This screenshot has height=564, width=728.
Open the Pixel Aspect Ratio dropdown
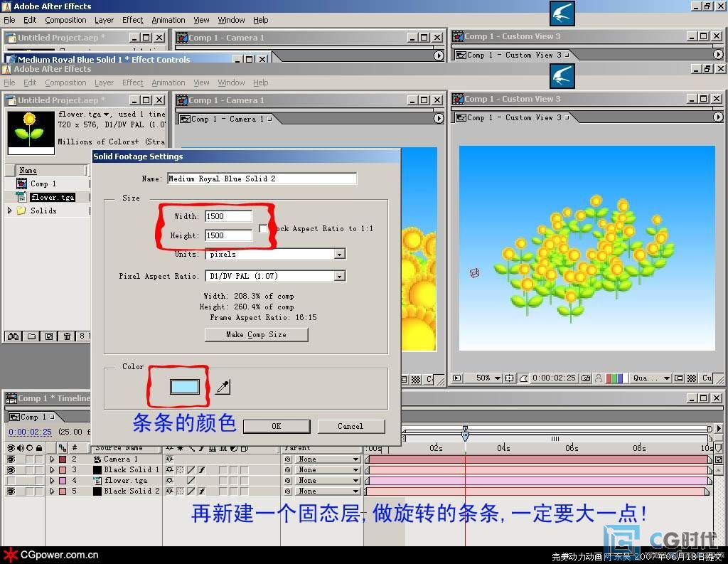tap(275, 276)
